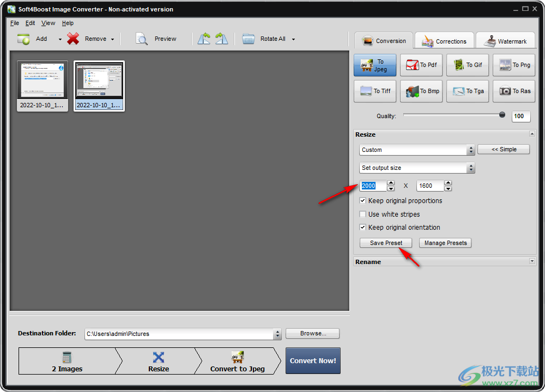Increase height with the up stepper
This screenshot has height=392, width=545.
448,183
